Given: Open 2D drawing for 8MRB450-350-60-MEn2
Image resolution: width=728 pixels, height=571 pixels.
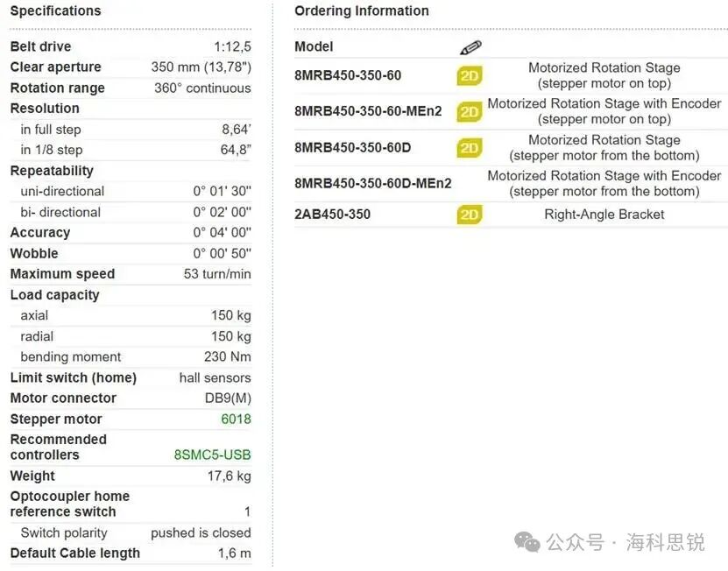Looking at the screenshot, I should 470,112.
